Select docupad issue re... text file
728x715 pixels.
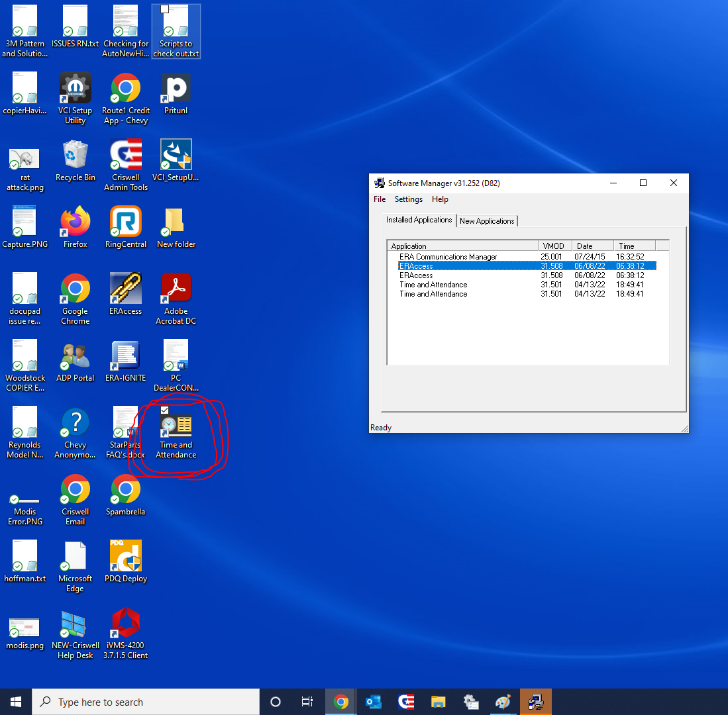(x=25, y=299)
